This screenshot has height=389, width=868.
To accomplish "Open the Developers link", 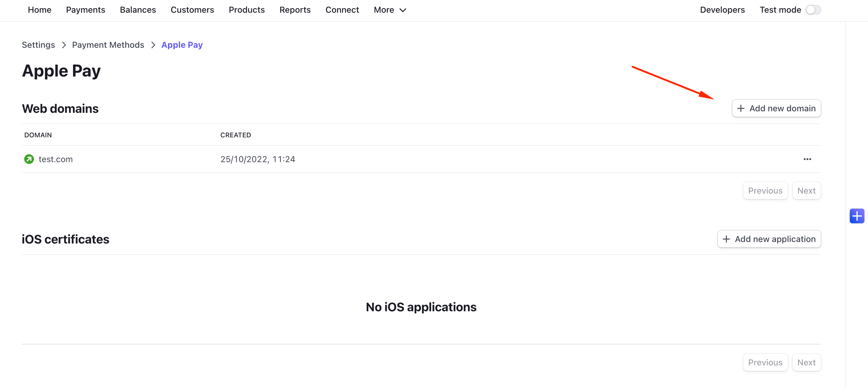I will tap(722, 10).
